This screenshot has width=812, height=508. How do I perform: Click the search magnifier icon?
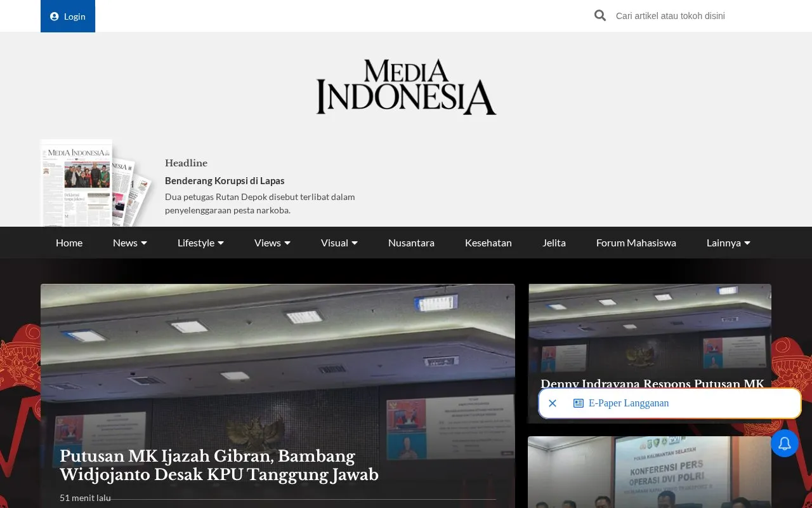[x=600, y=16]
